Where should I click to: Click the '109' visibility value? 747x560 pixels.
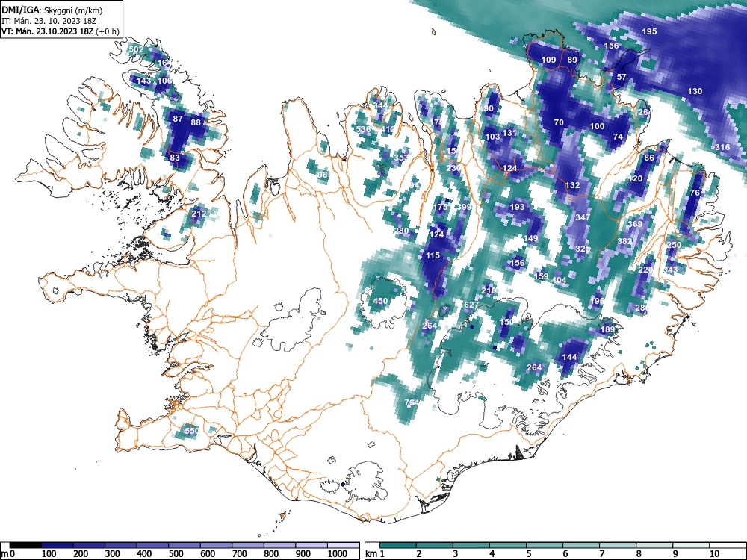click(549, 60)
